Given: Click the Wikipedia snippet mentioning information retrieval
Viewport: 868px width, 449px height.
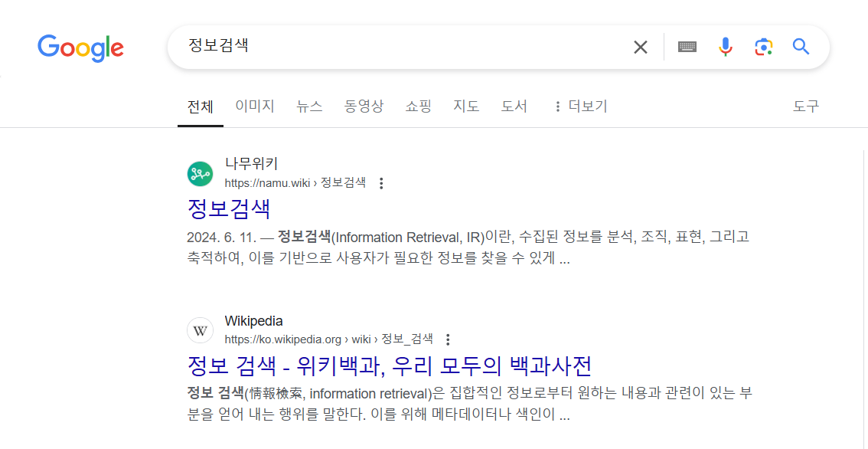Looking at the screenshot, I should click(468, 405).
